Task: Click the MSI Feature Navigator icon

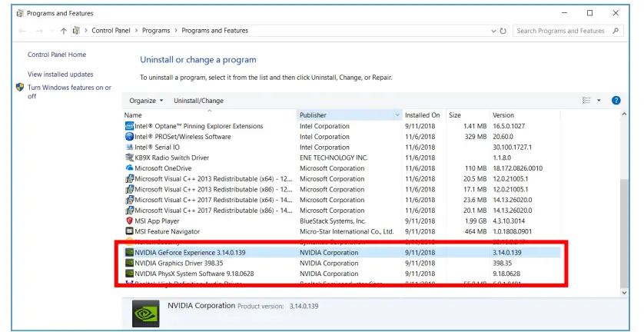Action: click(x=128, y=231)
